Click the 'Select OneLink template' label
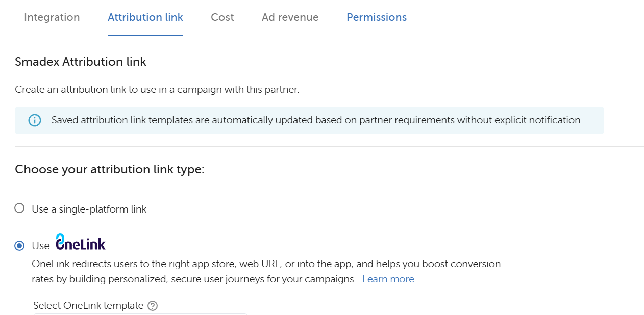 (x=88, y=306)
